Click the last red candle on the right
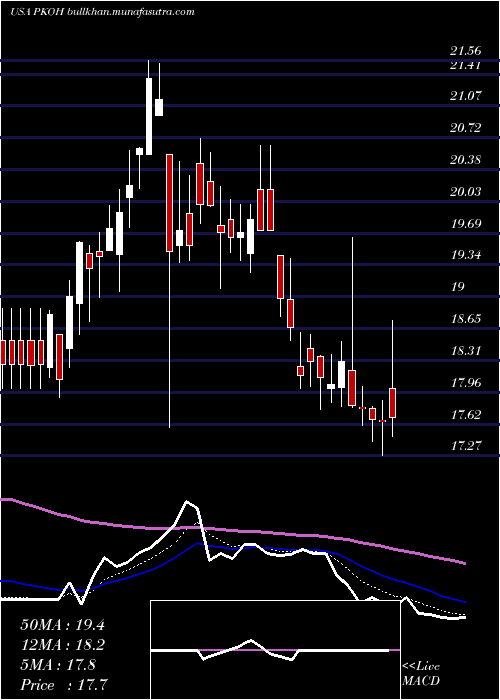The image size is (500, 700). tap(392, 403)
